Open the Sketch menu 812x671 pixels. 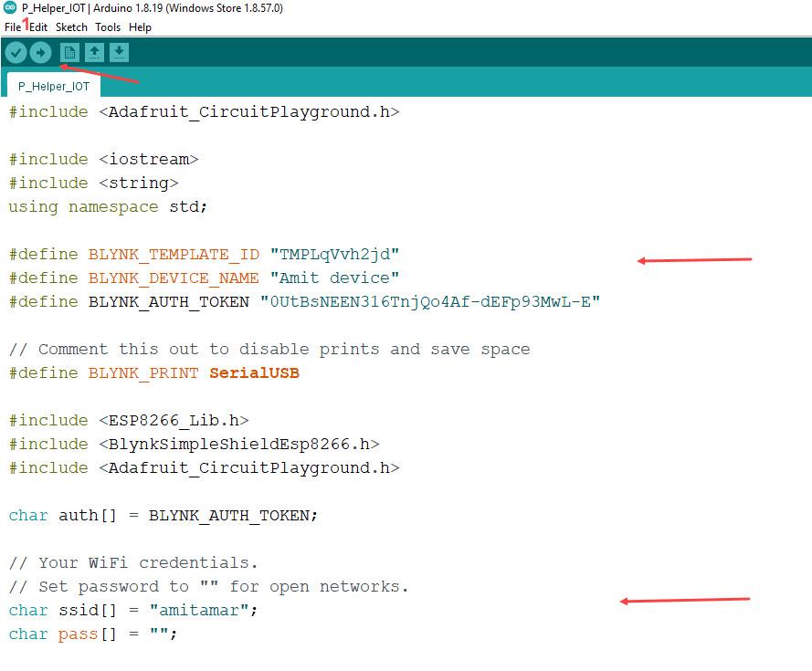click(x=71, y=26)
